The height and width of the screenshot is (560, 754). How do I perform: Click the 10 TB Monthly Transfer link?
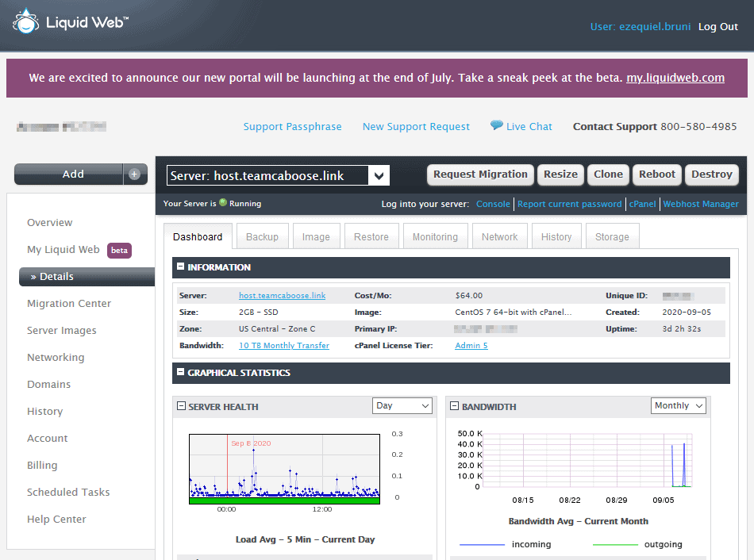(284, 345)
